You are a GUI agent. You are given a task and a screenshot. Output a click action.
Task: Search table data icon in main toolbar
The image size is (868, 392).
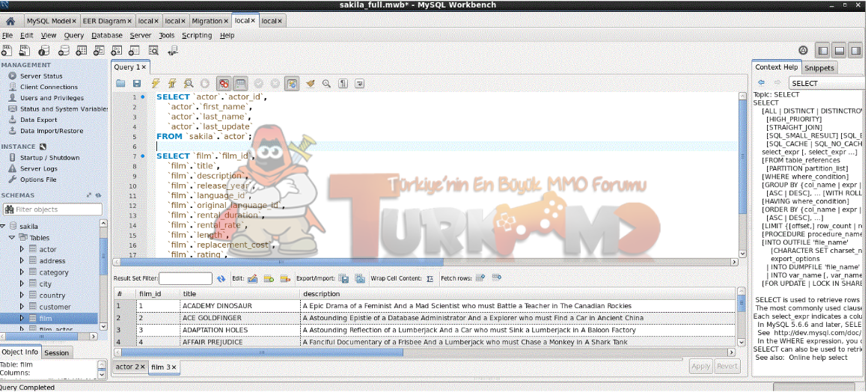coord(153,51)
